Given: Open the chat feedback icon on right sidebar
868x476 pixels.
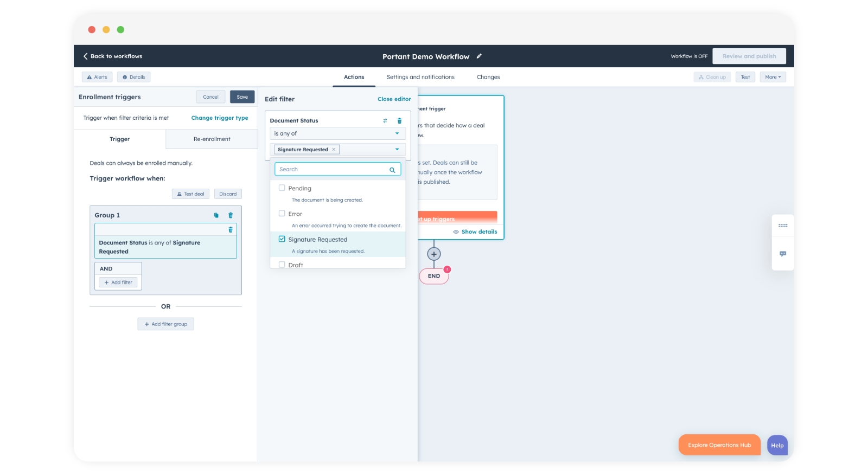Looking at the screenshot, I should pos(782,254).
